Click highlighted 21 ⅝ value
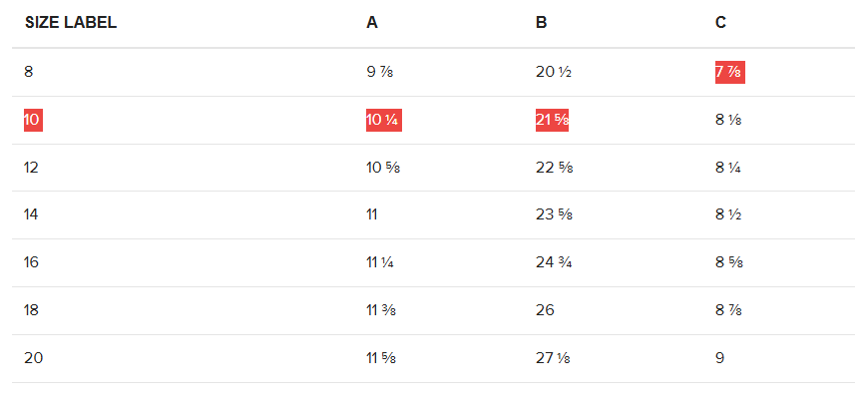This screenshot has height=417, width=868. point(552,120)
